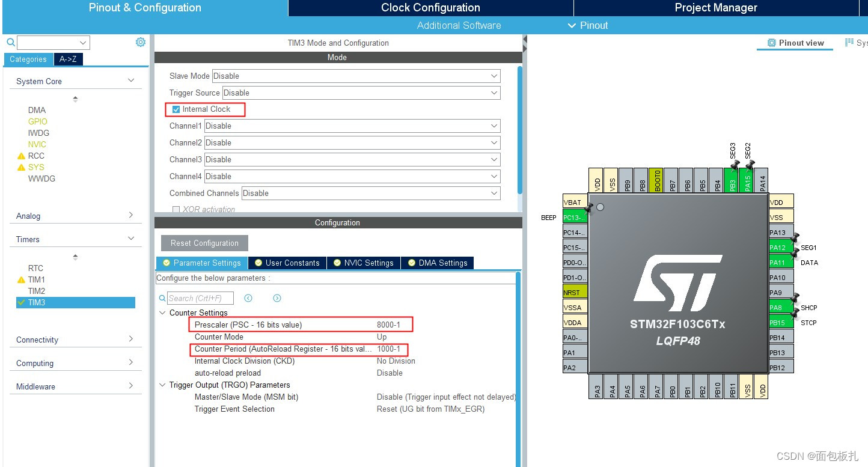
Task: Click the splitter collapse arrow beside Mode panel
Action: pos(525,40)
